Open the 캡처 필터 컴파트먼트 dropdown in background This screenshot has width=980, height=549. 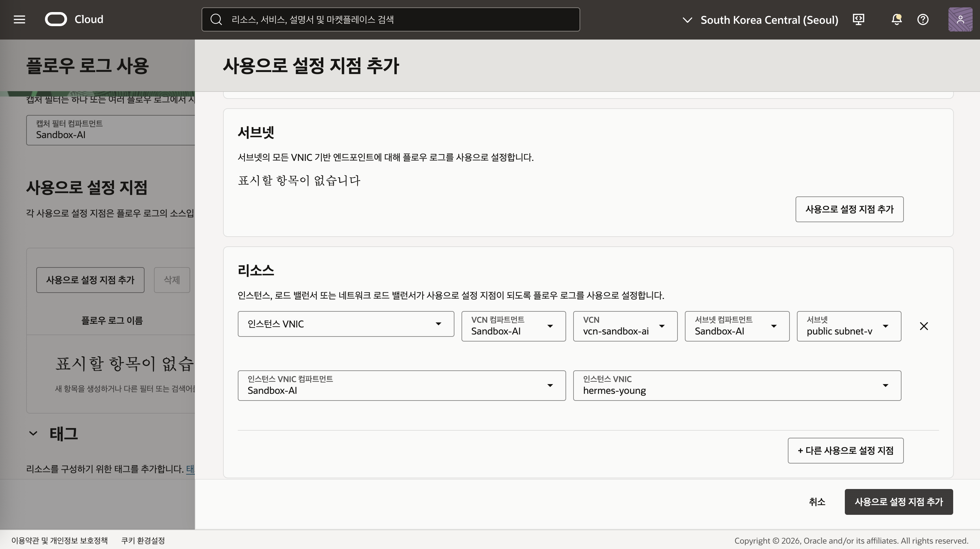coord(110,130)
